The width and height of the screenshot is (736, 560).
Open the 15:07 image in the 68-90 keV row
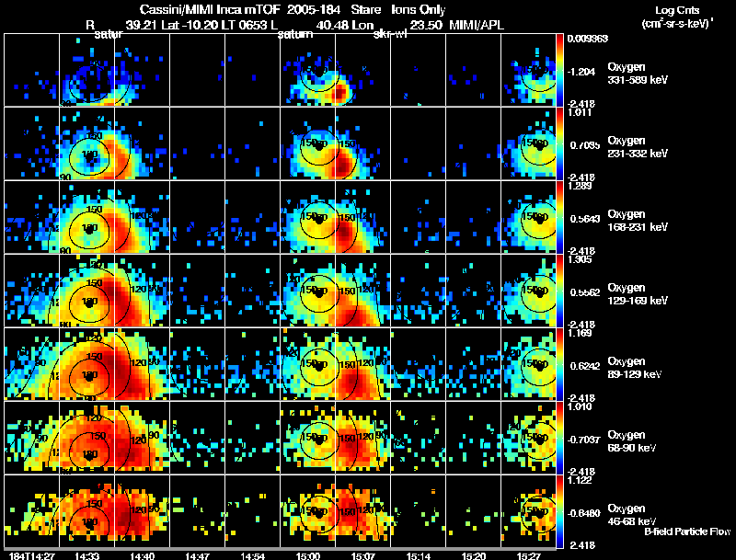pos(362,438)
